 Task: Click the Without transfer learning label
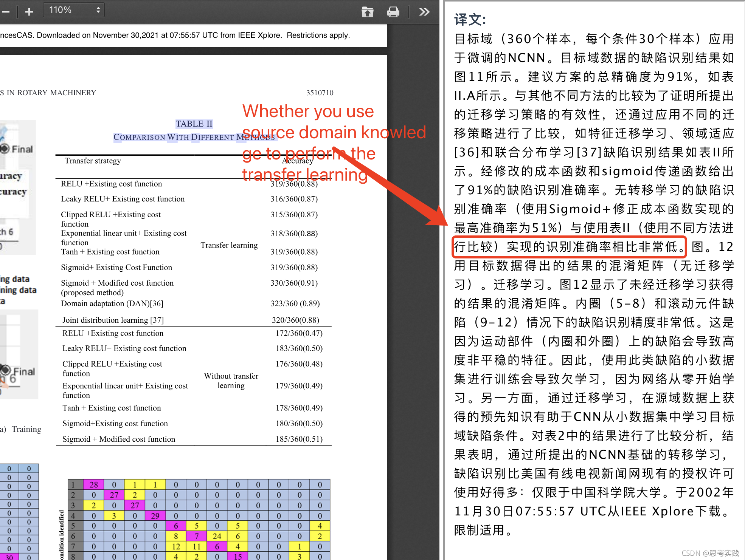point(231,381)
